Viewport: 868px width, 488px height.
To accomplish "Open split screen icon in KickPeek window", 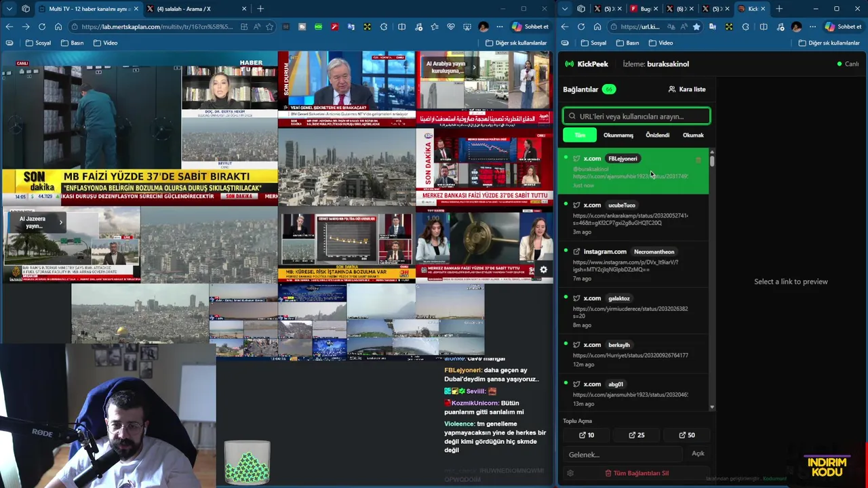I will click(x=764, y=26).
